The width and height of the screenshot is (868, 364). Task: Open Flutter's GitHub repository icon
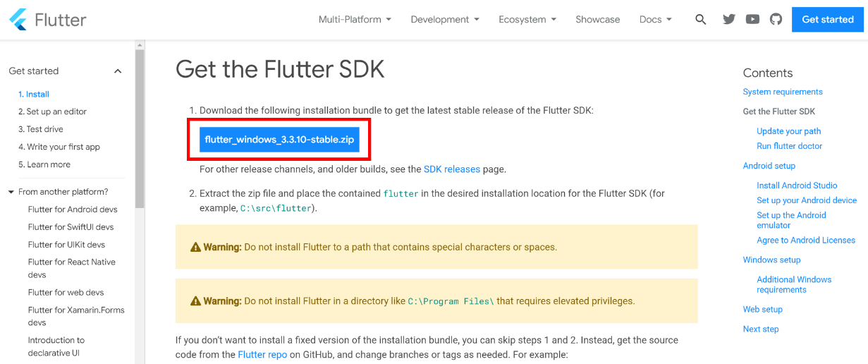click(776, 20)
